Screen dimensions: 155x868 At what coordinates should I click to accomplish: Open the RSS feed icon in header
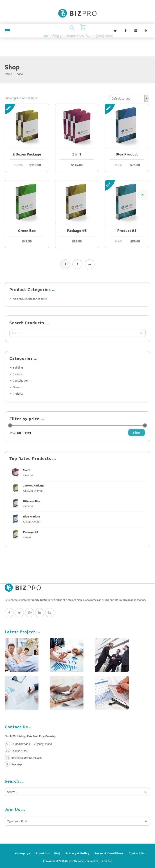click(x=146, y=31)
